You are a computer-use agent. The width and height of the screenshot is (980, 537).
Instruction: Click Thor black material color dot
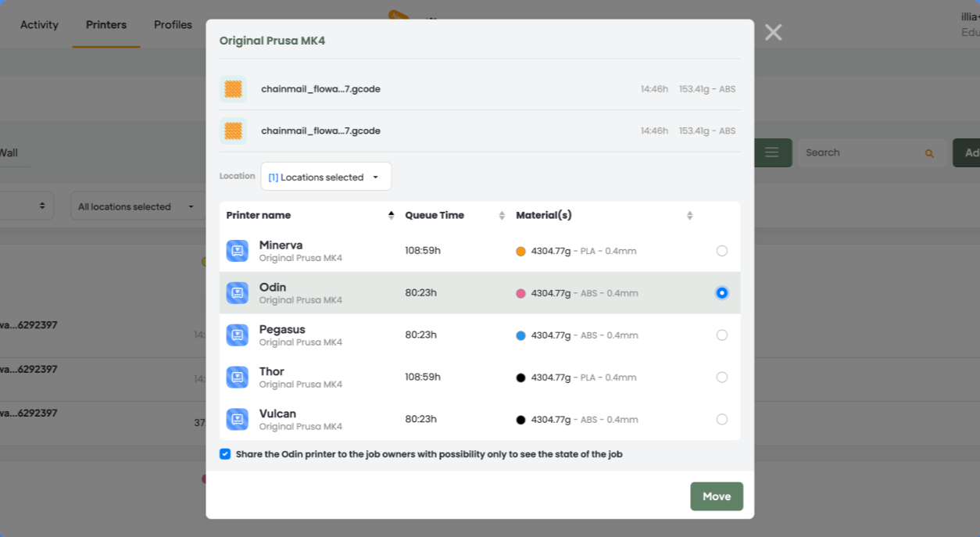pos(520,378)
